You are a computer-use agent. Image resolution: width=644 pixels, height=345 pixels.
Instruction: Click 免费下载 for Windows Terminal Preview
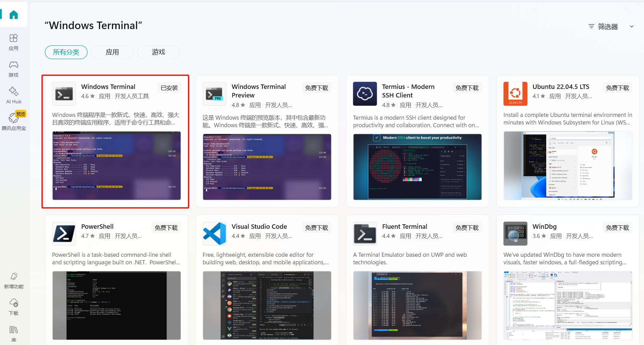317,88
